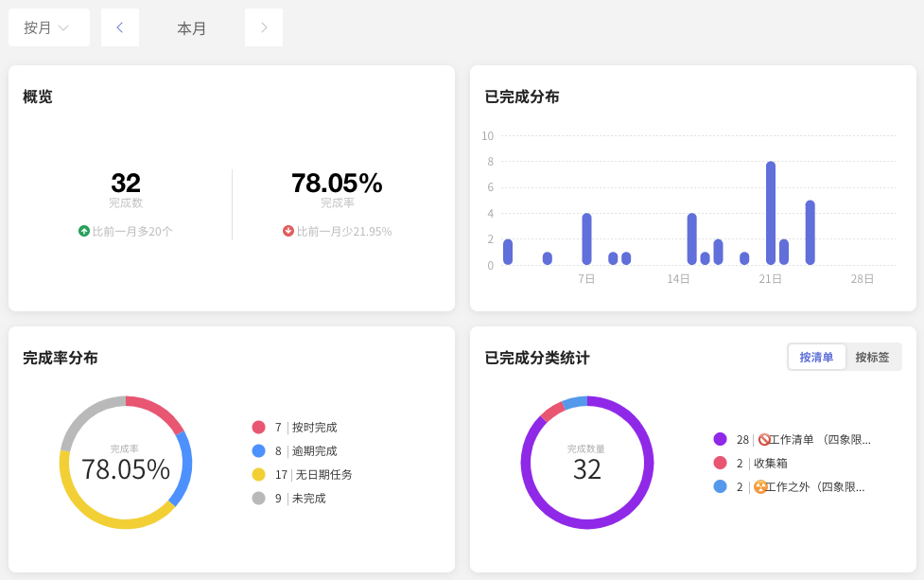The width and height of the screenshot is (924, 580).
Task: Click the 已完成分类统计 card title
Action: (x=537, y=358)
